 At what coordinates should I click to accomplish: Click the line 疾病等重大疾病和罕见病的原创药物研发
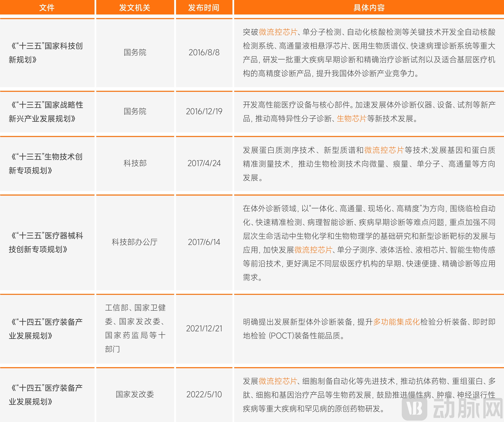click(314, 409)
